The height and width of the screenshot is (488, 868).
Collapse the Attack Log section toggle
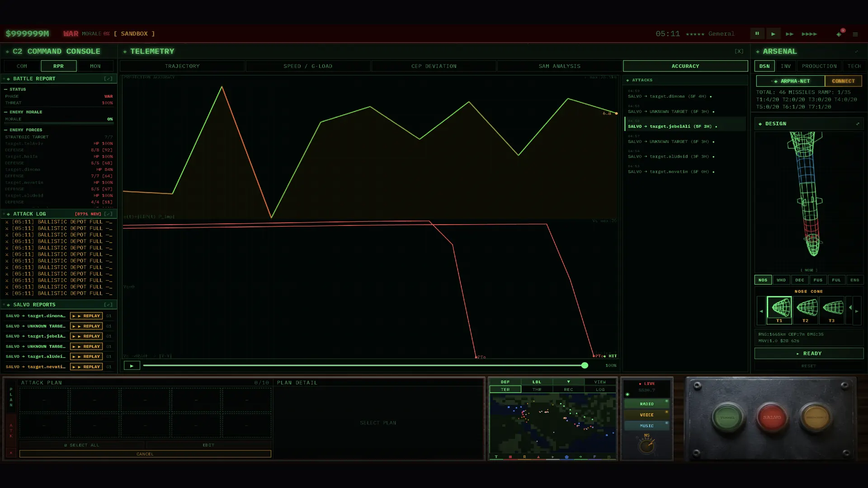(108, 214)
